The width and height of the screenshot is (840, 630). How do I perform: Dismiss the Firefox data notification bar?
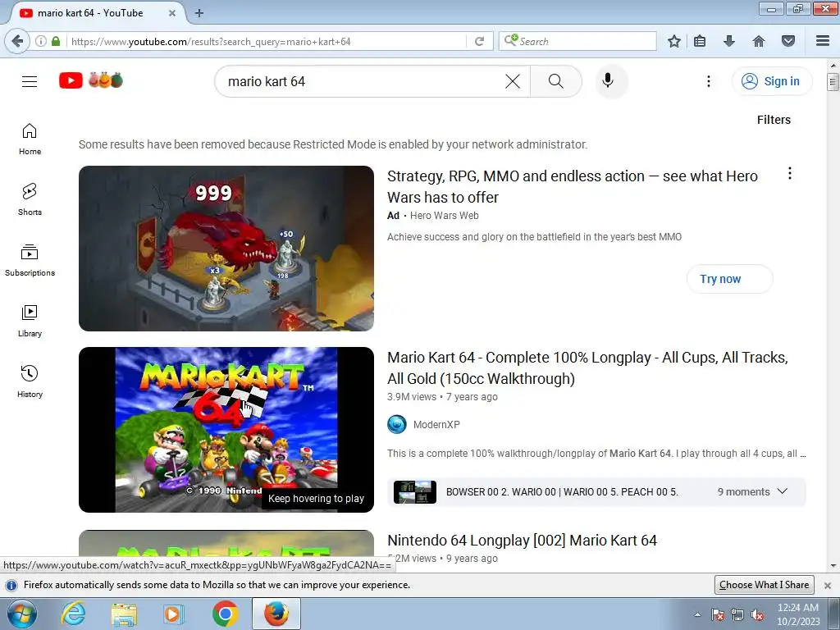click(x=827, y=586)
